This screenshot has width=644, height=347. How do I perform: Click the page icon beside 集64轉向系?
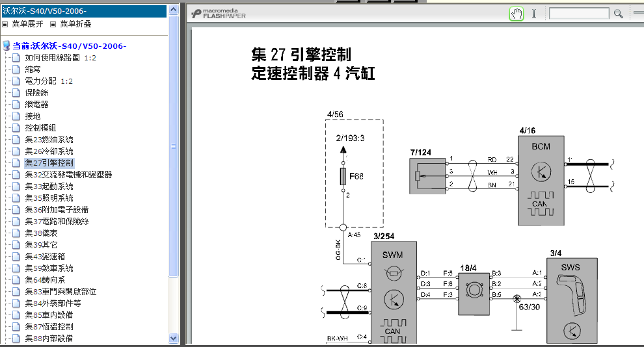coord(16,279)
